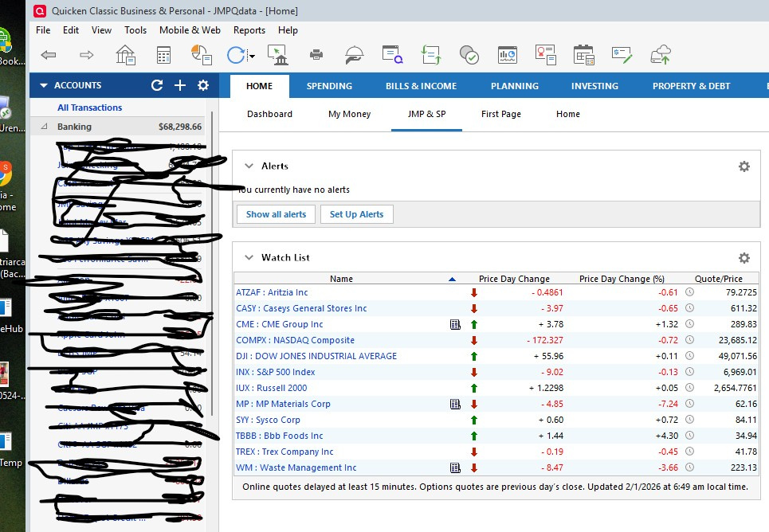Click the Set Up Alerts button
The height and width of the screenshot is (532, 769).
point(356,214)
